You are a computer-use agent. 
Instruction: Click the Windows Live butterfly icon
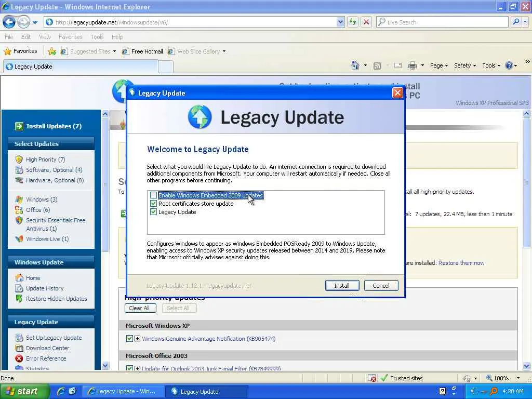[19, 239]
